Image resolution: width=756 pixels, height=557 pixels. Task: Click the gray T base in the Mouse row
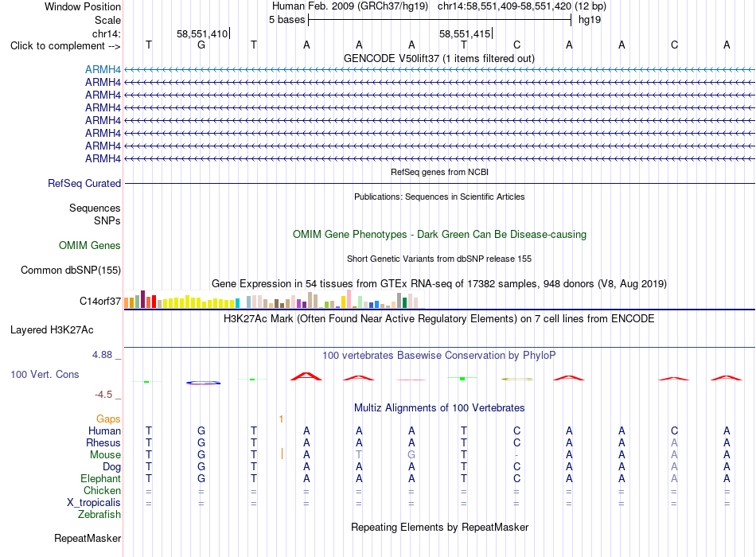point(359,455)
